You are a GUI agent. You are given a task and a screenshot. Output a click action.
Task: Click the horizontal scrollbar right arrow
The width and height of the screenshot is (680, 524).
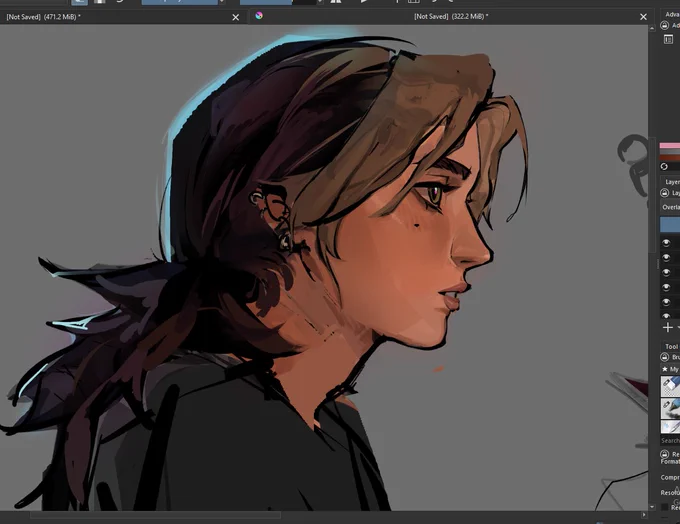coord(644,515)
